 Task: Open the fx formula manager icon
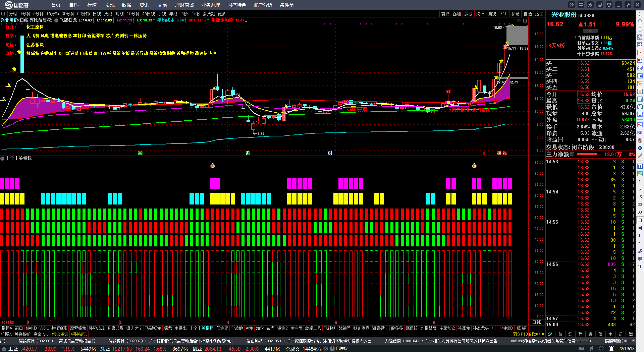pos(590,5)
